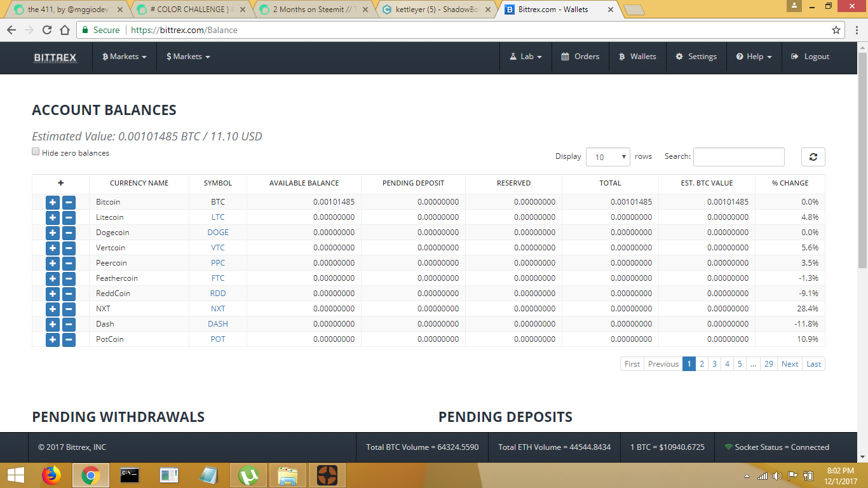
Task: Sort by the CURRENCY NAME column header
Action: click(139, 183)
